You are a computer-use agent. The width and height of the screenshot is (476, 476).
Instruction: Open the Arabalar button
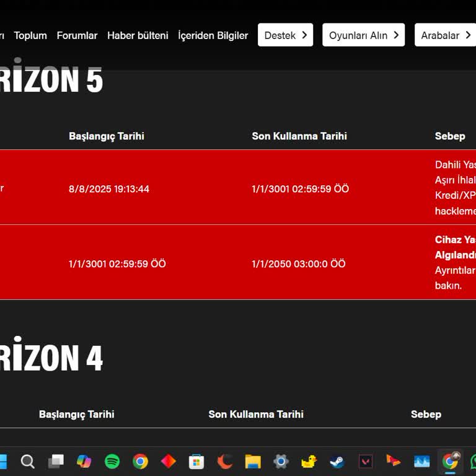point(445,35)
